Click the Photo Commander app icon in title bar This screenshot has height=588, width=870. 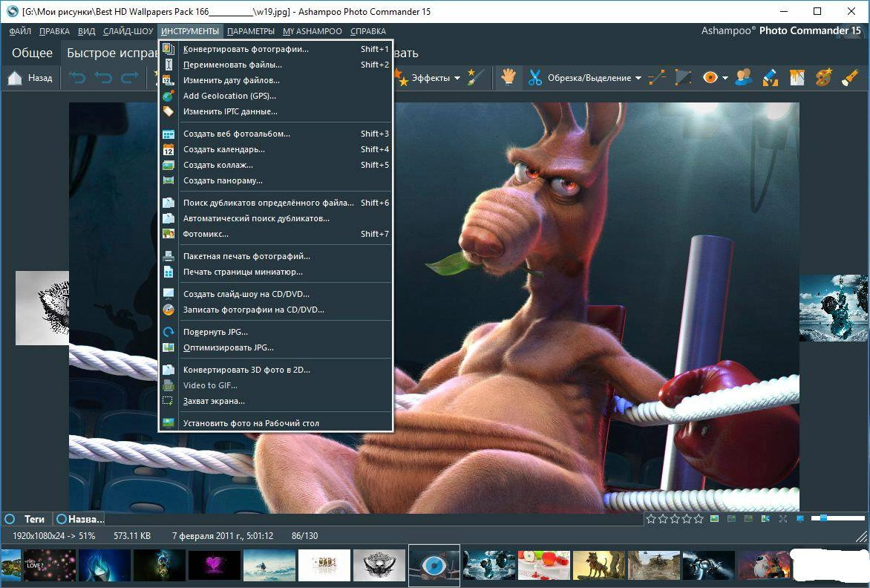(x=11, y=11)
